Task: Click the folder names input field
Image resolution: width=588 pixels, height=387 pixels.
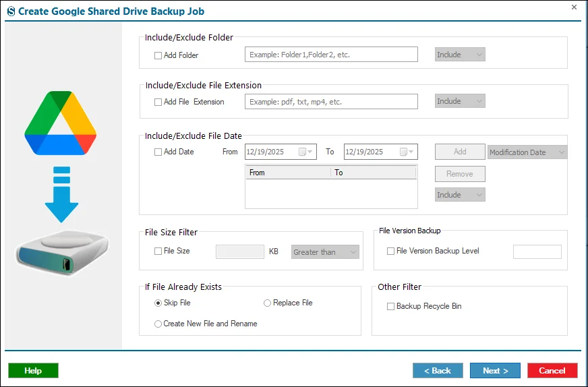Action: 331,55
